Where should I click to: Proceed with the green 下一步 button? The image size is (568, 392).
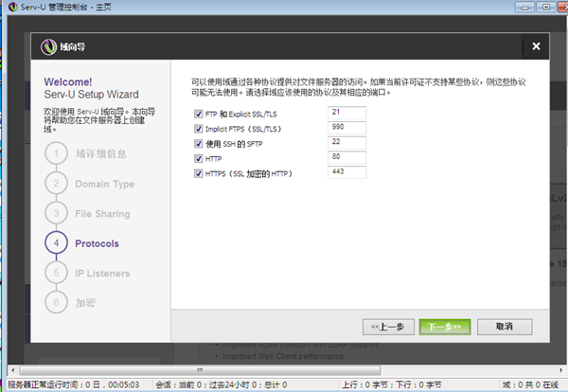[x=445, y=327]
